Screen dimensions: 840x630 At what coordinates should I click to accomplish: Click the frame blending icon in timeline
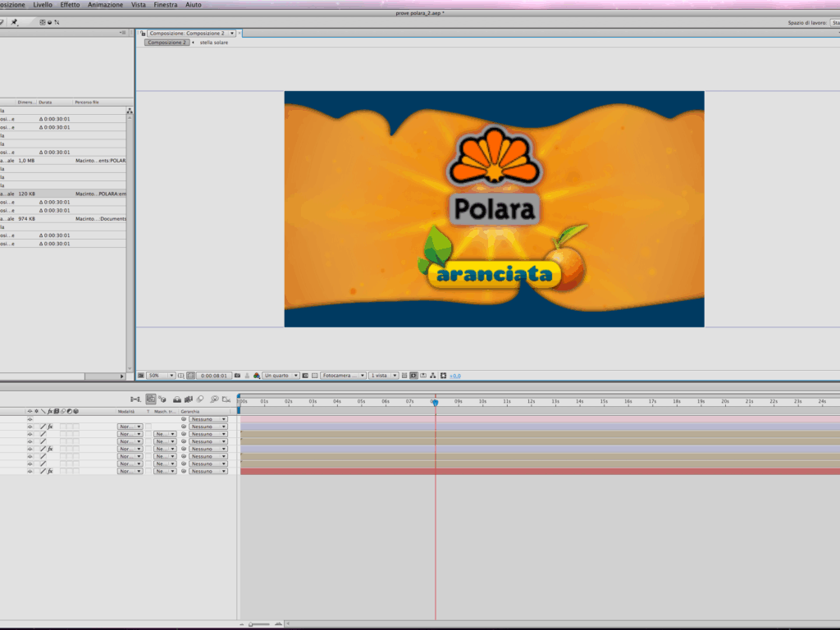[x=189, y=399]
